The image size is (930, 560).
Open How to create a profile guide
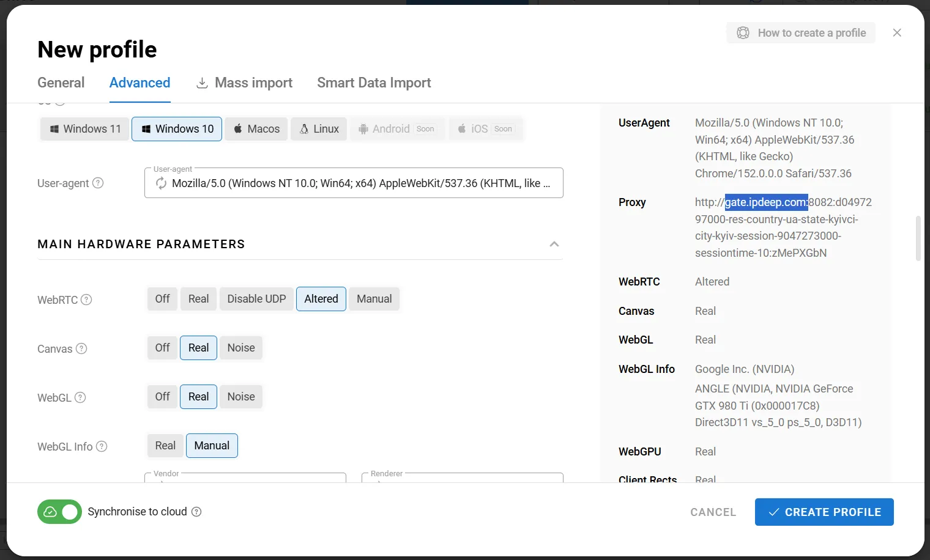(801, 33)
